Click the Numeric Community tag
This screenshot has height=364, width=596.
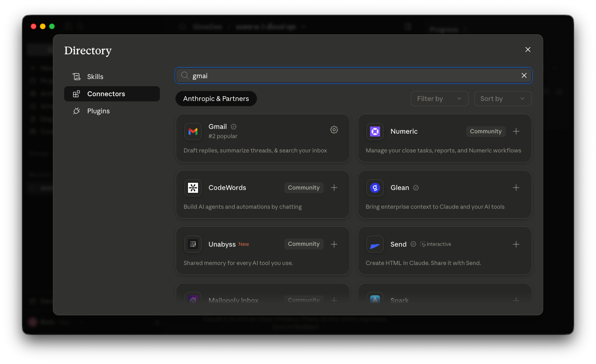click(x=486, y=131)
